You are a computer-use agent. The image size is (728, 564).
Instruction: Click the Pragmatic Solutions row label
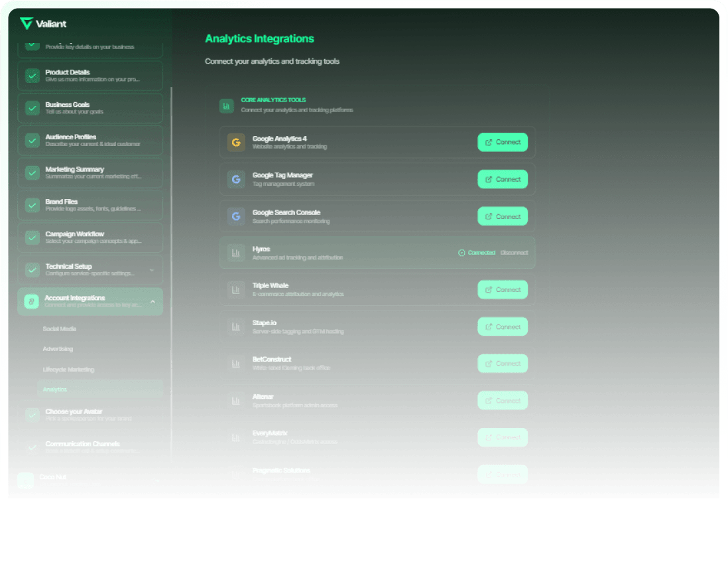281,470
